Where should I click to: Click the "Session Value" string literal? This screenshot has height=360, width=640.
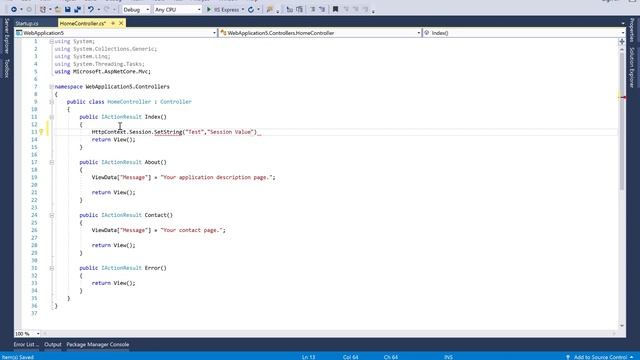[231, 132]
